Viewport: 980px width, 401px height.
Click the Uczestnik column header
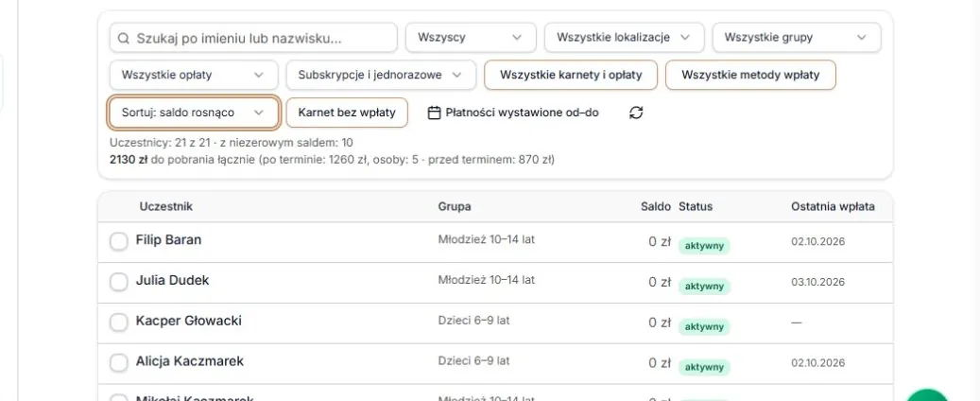pyautogui.click(x=166, y=206)
